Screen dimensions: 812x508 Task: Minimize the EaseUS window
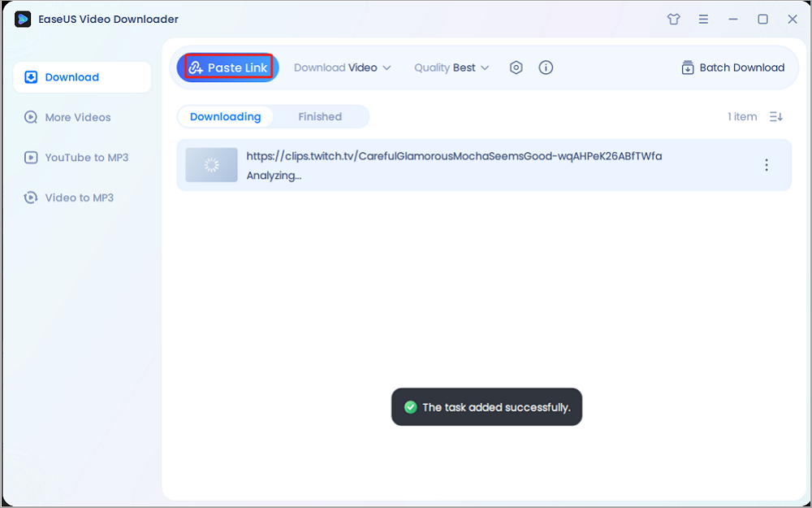[x=732, y=20]
